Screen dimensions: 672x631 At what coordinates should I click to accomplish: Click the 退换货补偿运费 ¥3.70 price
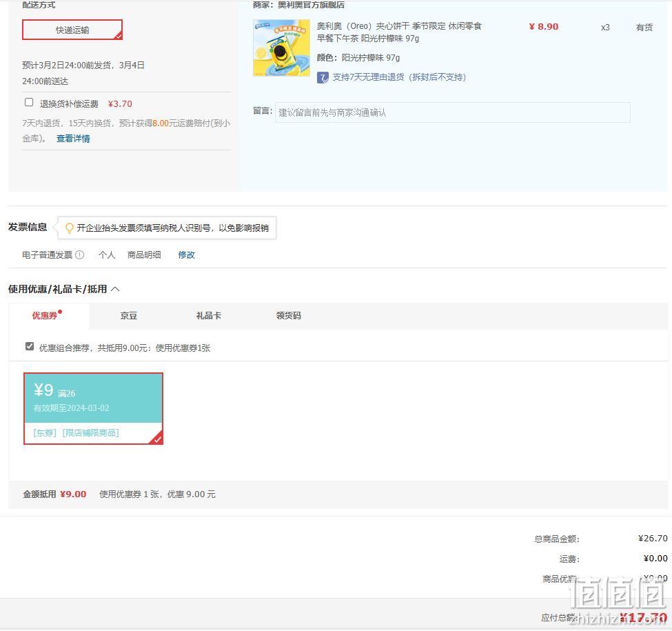pyautogui.click(x=120, y=103)
